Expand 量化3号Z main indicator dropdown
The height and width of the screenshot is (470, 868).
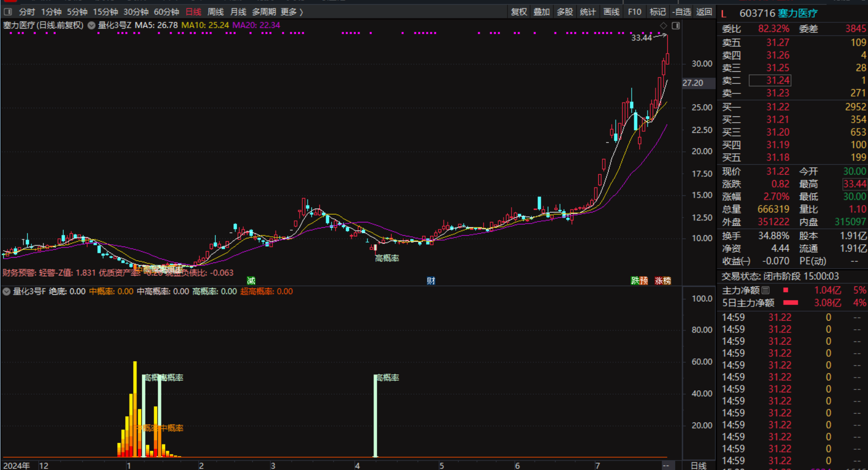click(91, 25)
